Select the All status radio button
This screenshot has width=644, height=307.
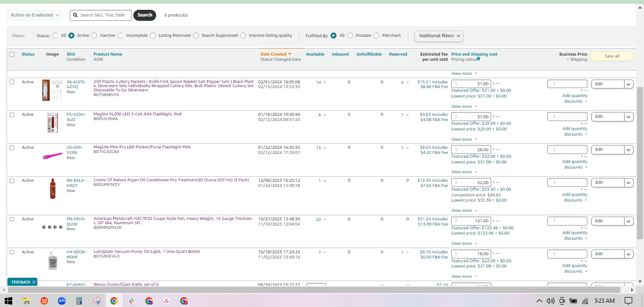[56, 35]
